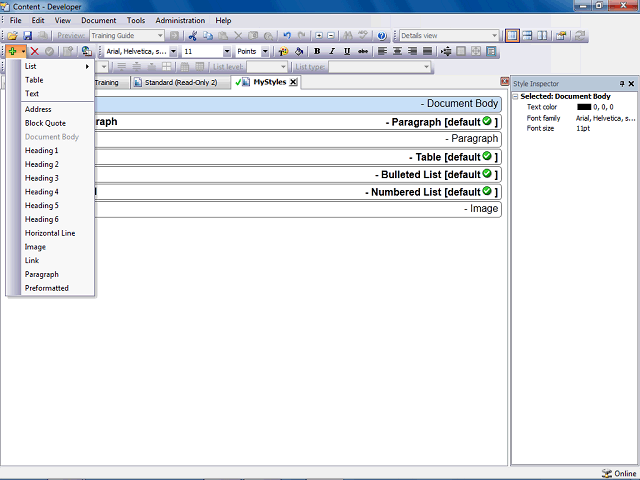640x480 pixels.
Task: Click the Undo arrow icon
Action: [x=287, y=36]
